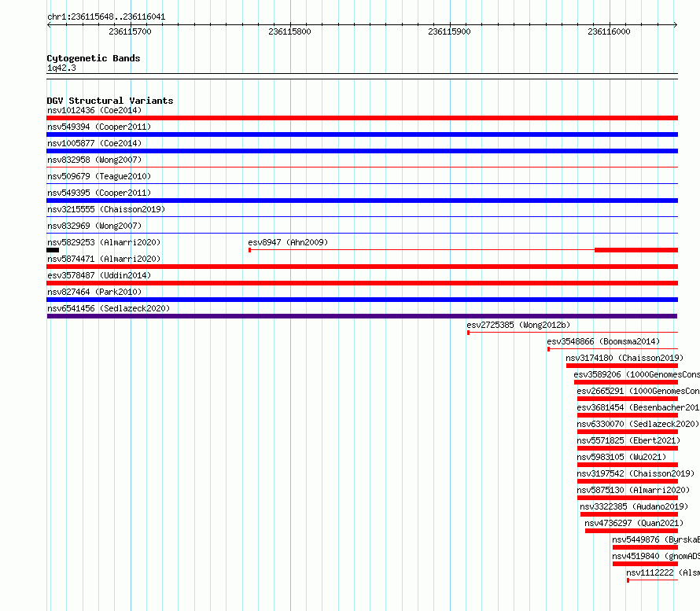
Task: Click the 236115900 ruler coordinate
Action: pyautogui.click(x=449, y=31)
